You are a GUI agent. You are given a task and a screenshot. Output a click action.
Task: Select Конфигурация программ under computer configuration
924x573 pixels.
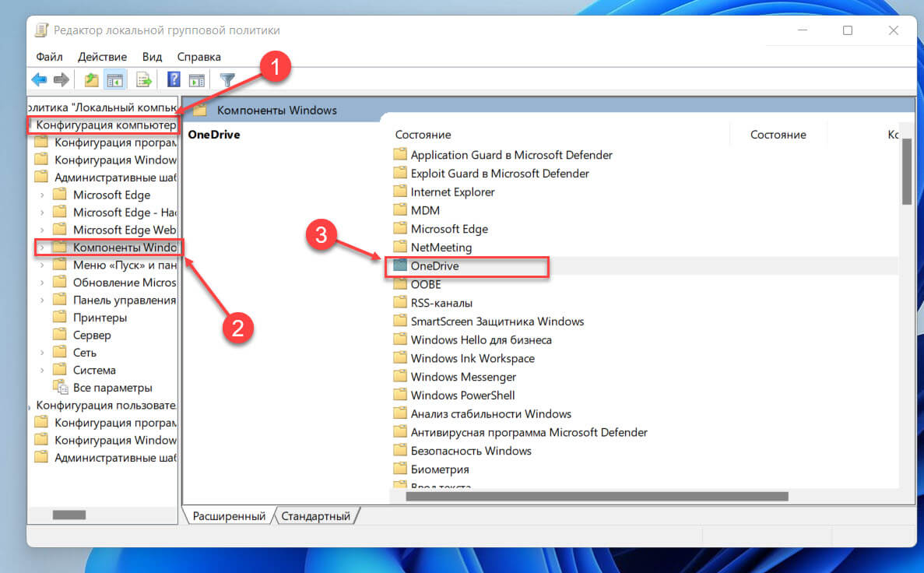[x=115, y=142]
